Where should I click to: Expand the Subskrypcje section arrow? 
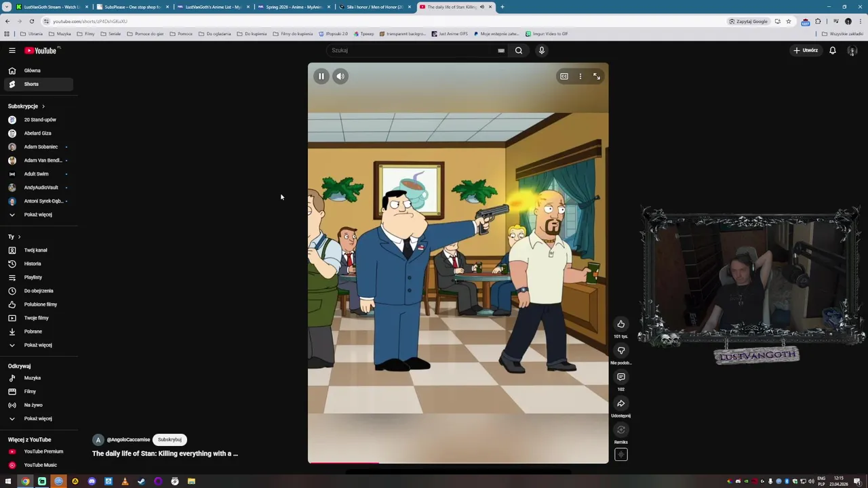click(x=43, y=106)
